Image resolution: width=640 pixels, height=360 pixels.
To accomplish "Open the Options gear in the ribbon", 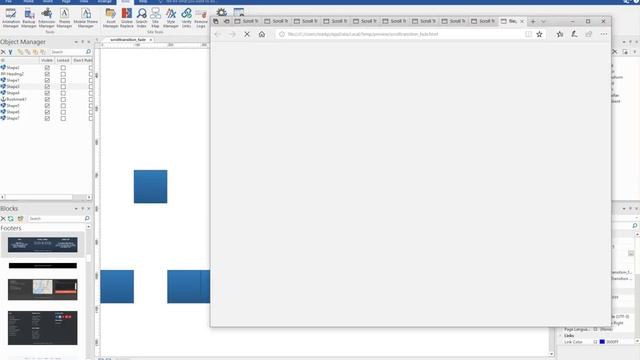I will coord(221,12).
